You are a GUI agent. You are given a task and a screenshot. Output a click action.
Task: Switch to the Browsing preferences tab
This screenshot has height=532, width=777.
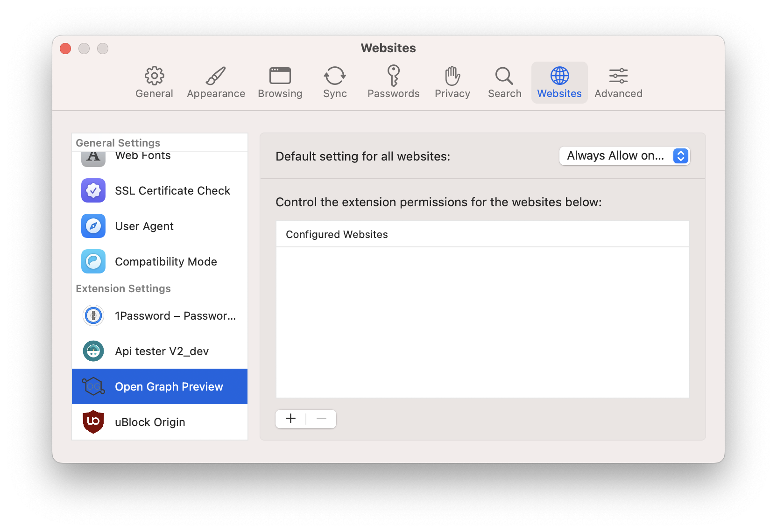280,82
